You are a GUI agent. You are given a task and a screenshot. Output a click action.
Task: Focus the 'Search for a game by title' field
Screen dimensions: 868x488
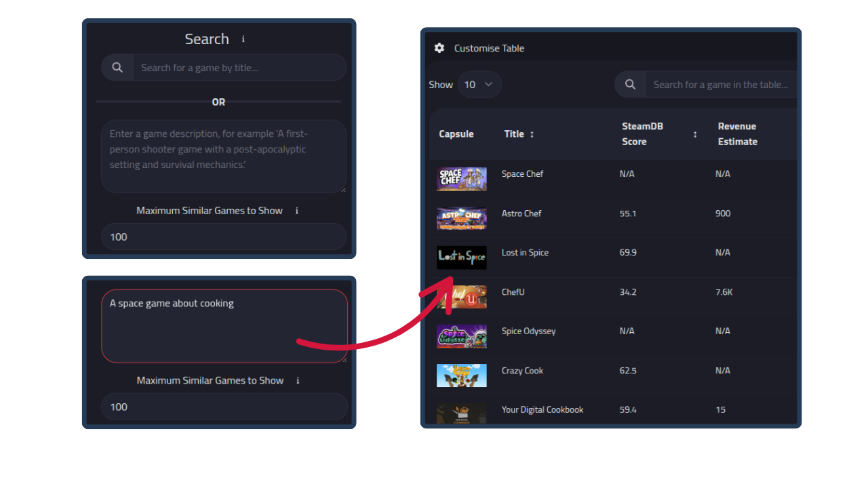[x=239, y=68]
